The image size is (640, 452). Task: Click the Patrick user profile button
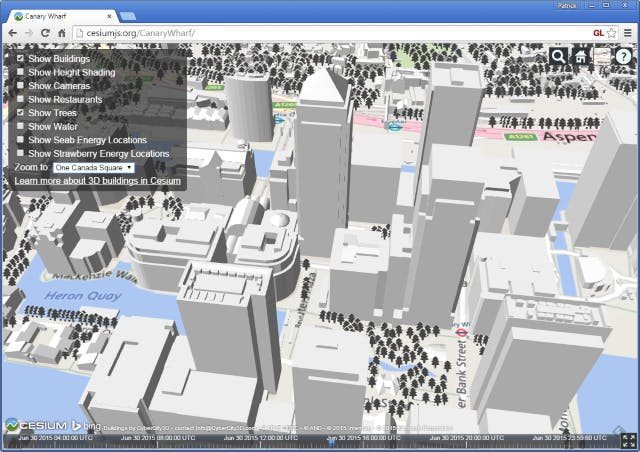coord(566,5)
